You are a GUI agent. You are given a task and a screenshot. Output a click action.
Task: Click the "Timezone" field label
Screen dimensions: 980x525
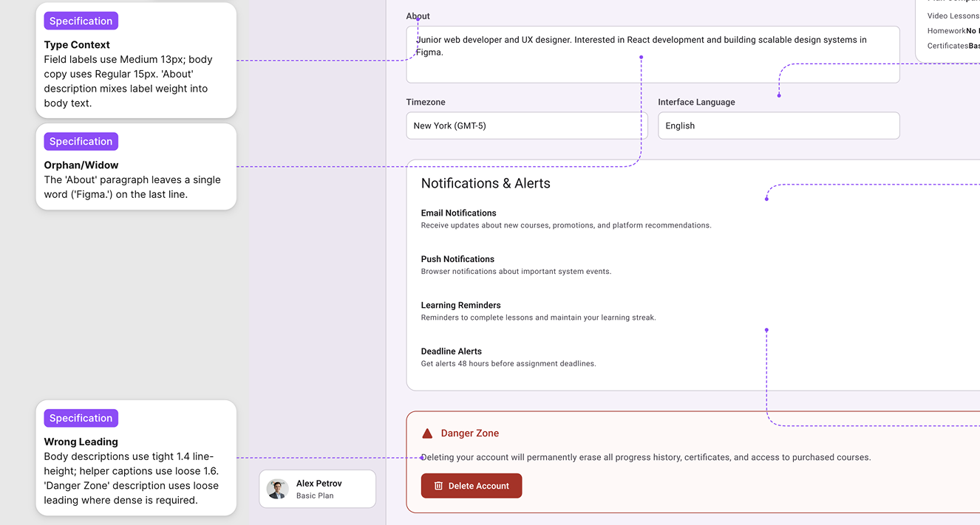pyautogui.click(x=426, y=102)
